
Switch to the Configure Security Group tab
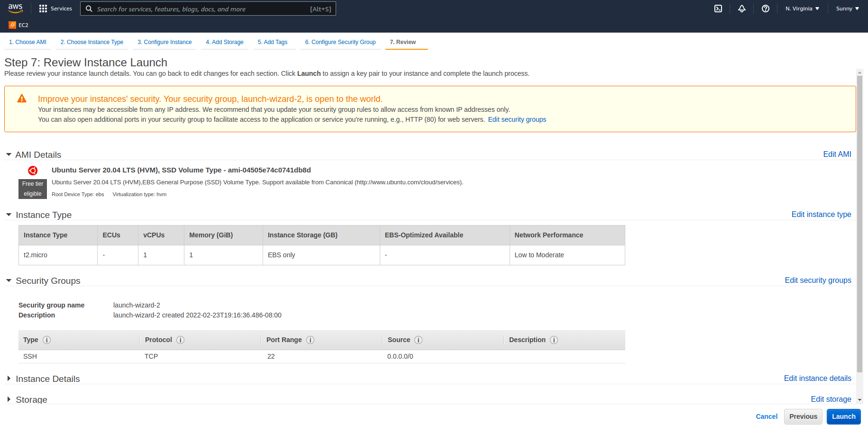click(x=340, y=42)
